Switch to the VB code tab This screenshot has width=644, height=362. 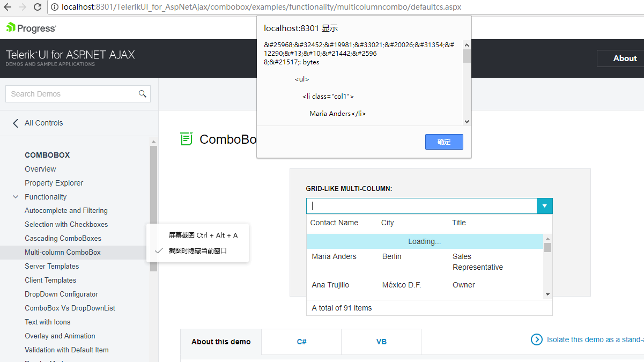[381, 342]
